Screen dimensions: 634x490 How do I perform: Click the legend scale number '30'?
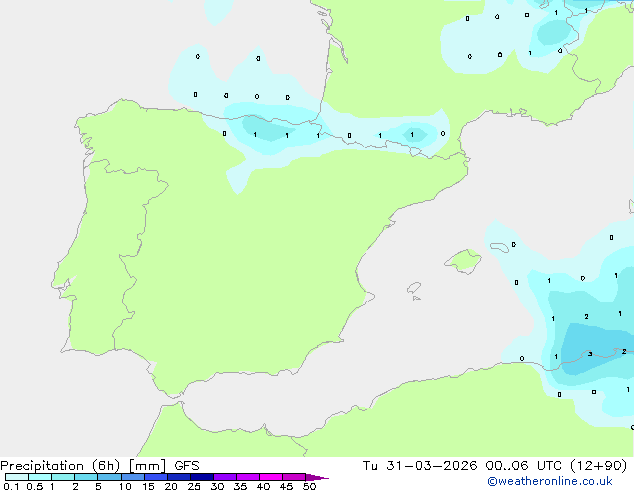pos(217,486)
